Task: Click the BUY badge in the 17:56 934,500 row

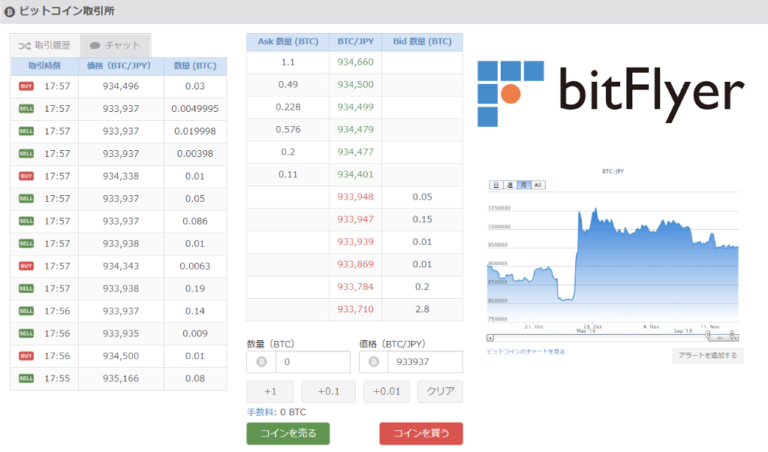Action: [26, 357]
